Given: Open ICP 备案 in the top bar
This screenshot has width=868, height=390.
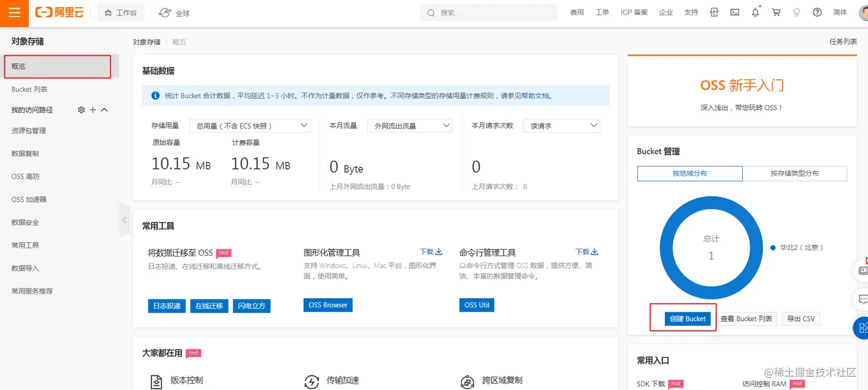Looking at the screenshot, I should 634,13.
